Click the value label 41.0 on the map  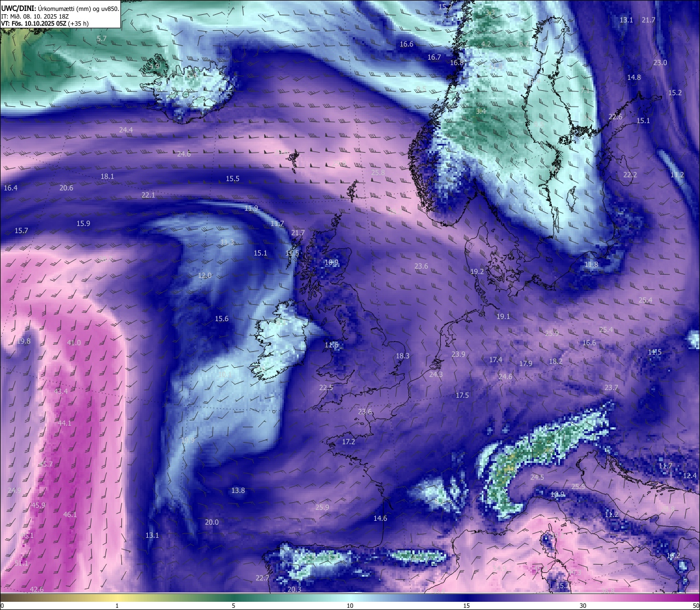[x=74, y=342]
